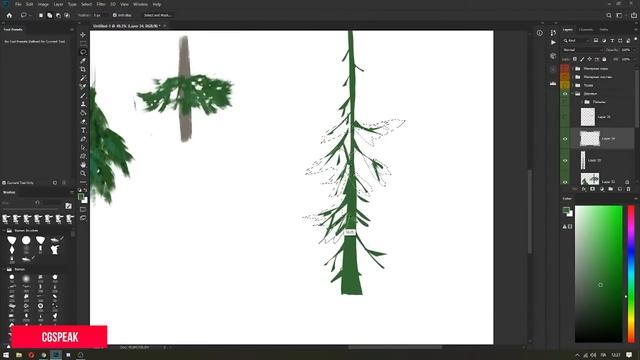Select the Untitled-1 document tab

(126, 26)
